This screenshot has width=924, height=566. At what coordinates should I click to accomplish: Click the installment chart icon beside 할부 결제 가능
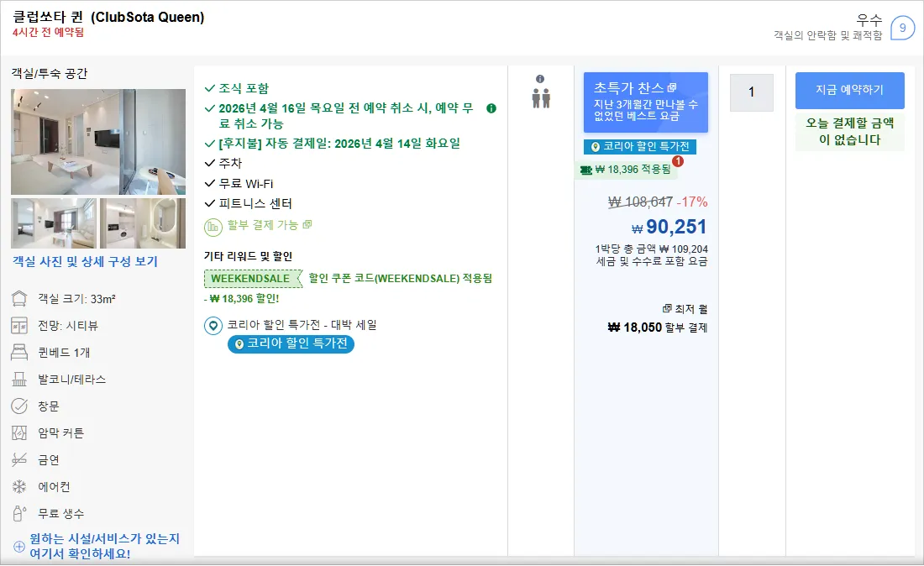click(x=213, y=227)
